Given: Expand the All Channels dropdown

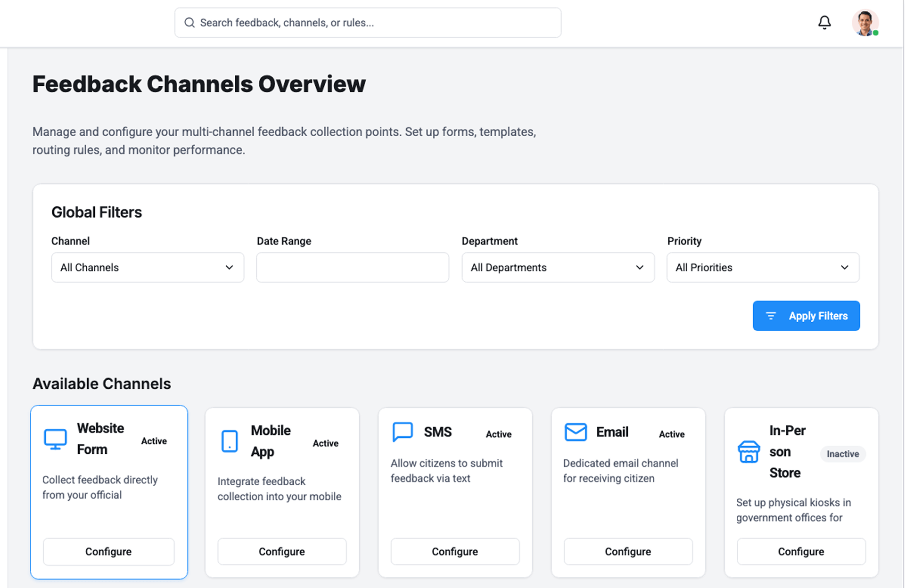Looking at the screenshot, I should [148, 267].
